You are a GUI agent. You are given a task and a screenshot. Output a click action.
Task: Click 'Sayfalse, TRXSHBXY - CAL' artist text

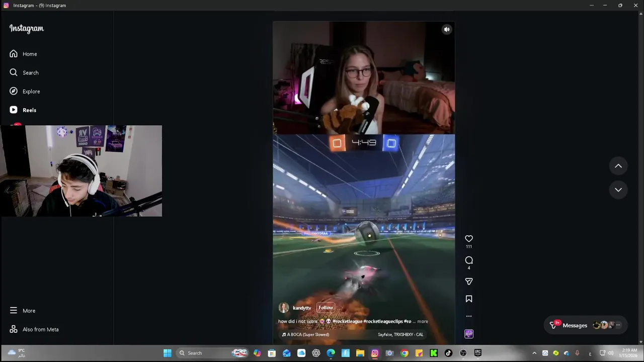point(400,334)
